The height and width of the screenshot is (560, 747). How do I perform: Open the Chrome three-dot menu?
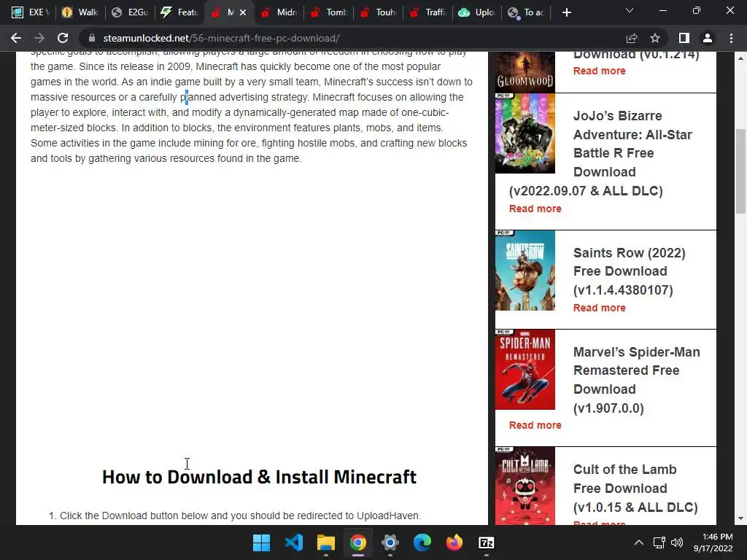(731, 38)
